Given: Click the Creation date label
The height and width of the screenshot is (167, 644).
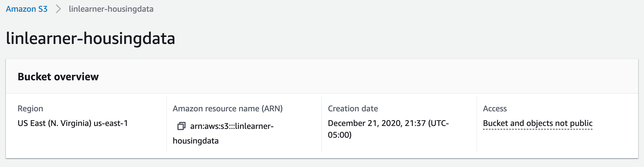Looking at the screenshot, I should tap(353, 109).
